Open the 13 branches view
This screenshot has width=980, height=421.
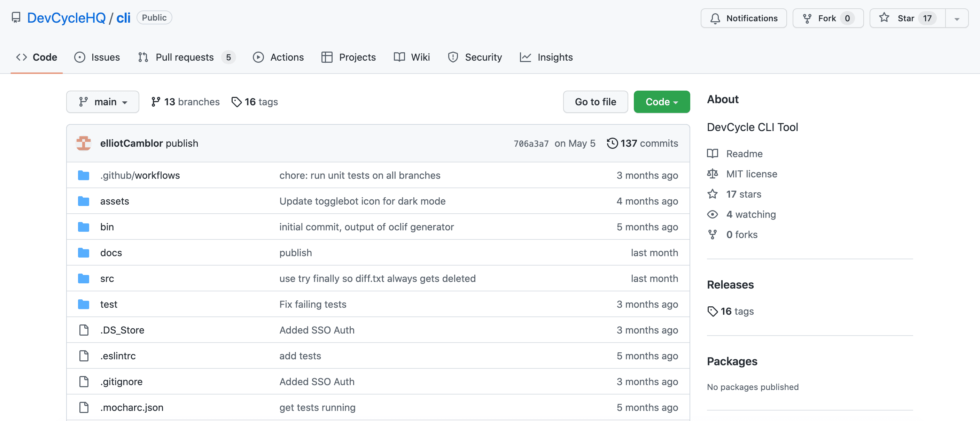(184, 101)
